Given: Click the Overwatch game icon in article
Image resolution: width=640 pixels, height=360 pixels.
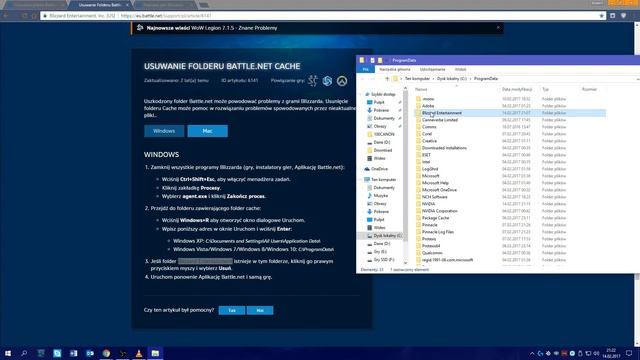Looking at the screenshot, I should tap(342, 81).
